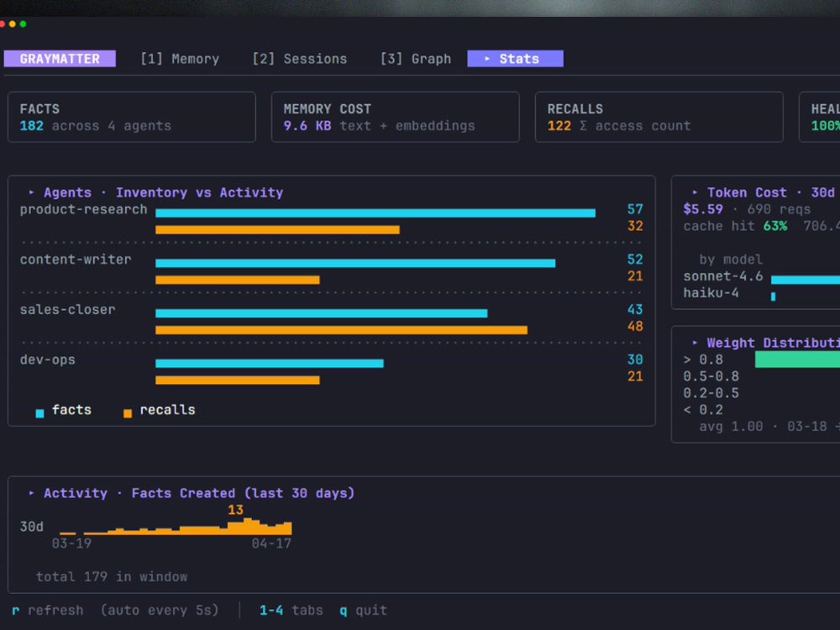Click the cyan facts legend swatch
Viewport: 840px width, 630px height.
tap(39, 413)
